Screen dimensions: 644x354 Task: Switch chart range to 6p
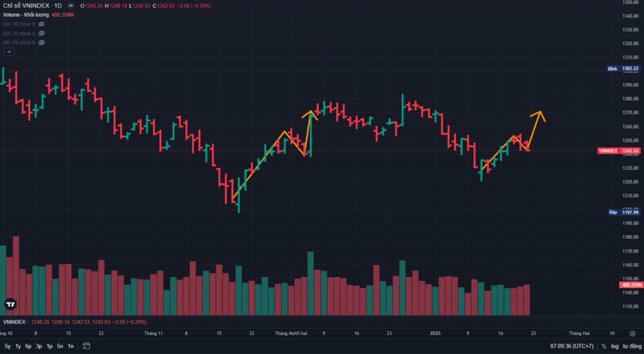[28, 346]
